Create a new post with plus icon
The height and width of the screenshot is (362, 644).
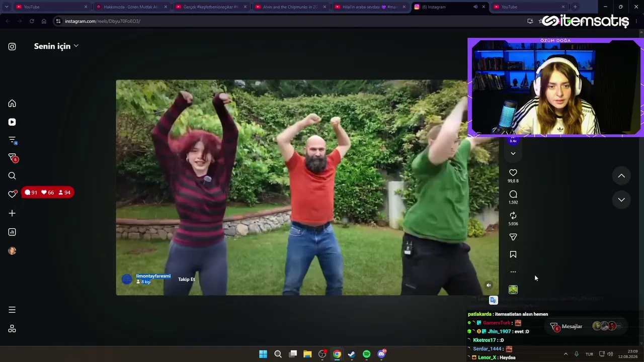12,213
